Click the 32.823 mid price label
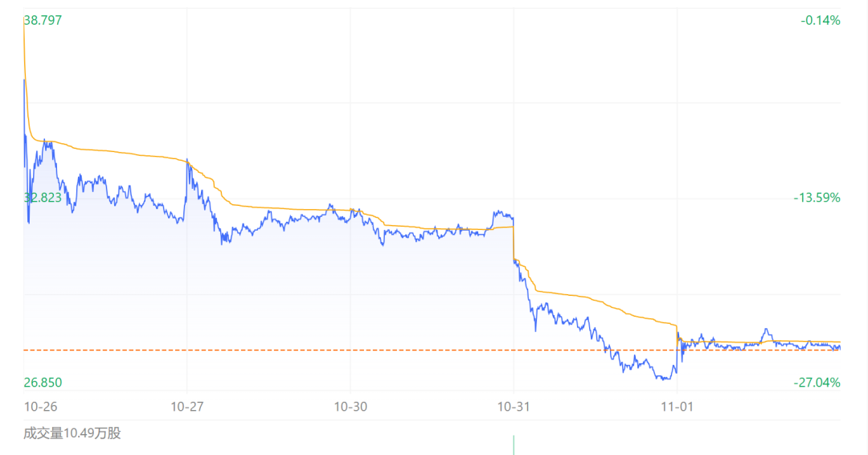 tap(43, 198)
